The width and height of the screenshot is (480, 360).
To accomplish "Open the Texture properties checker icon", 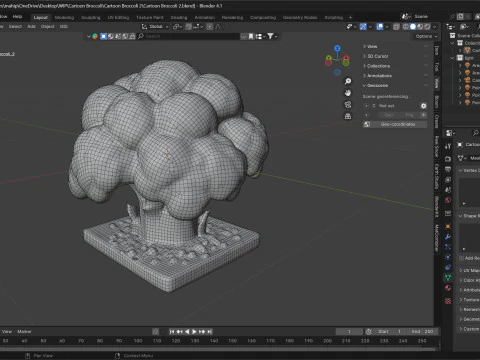I will point(448,301).
